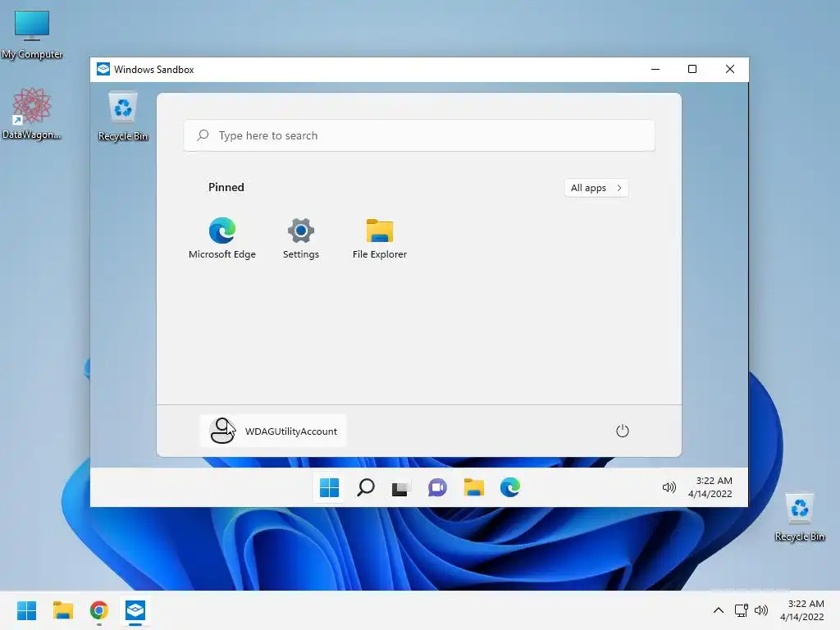Open File Explorer on the sandbox taskbar
This screenshot has height=630, width=840.
coord(473,487)
